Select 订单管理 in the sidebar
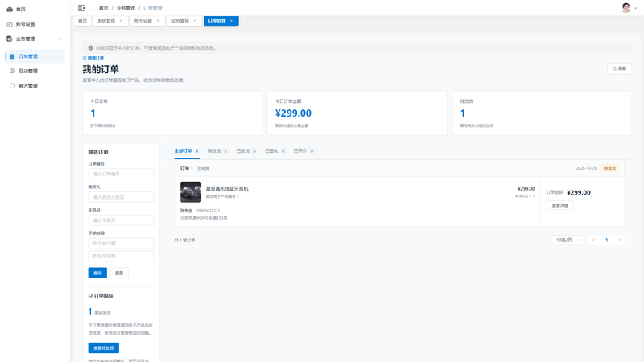Screen dimensions: 644x362 pyautogui.click(x=35, y=56)
